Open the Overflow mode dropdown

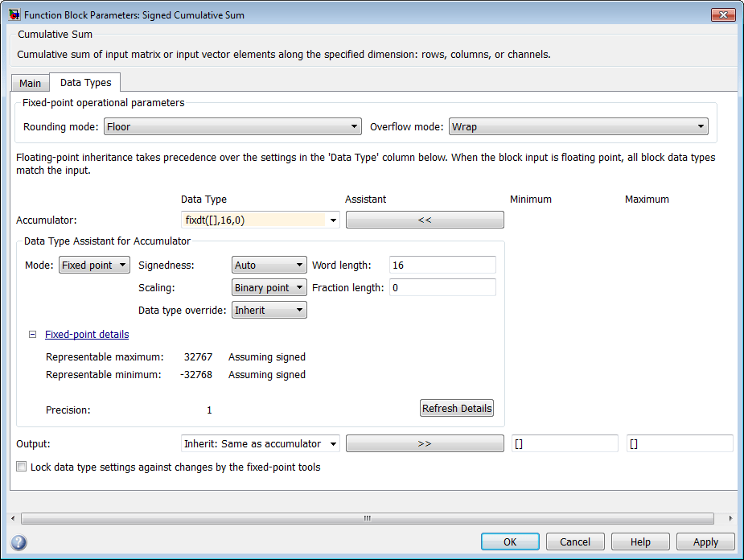tap(578, 126)
